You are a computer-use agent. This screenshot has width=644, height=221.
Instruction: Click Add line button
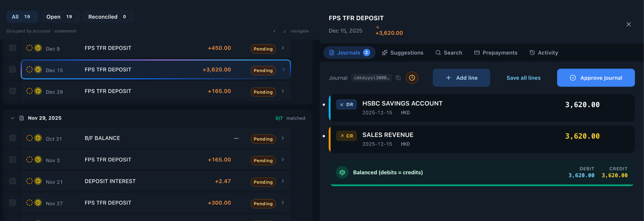click(461, 78)
